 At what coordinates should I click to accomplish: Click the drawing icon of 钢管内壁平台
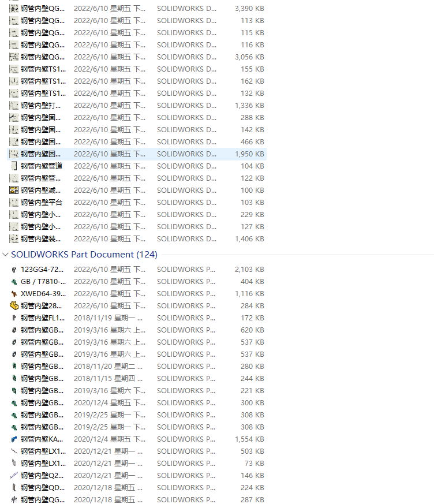point(14,203)
